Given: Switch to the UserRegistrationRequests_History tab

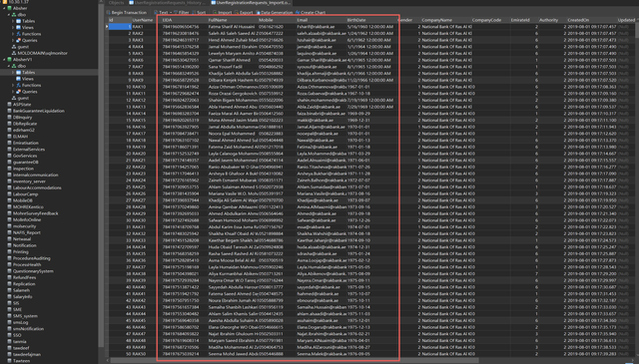Looking at the screenshot, I should [168, 3].
